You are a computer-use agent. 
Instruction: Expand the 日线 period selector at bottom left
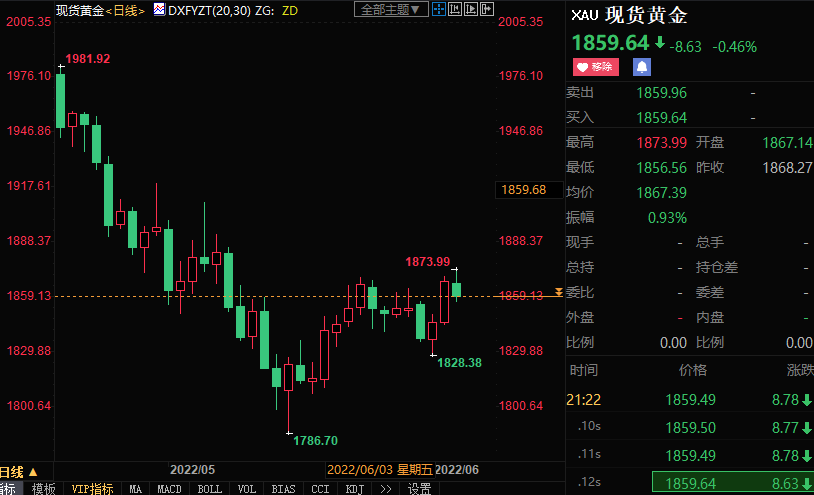tap(19, 471)
